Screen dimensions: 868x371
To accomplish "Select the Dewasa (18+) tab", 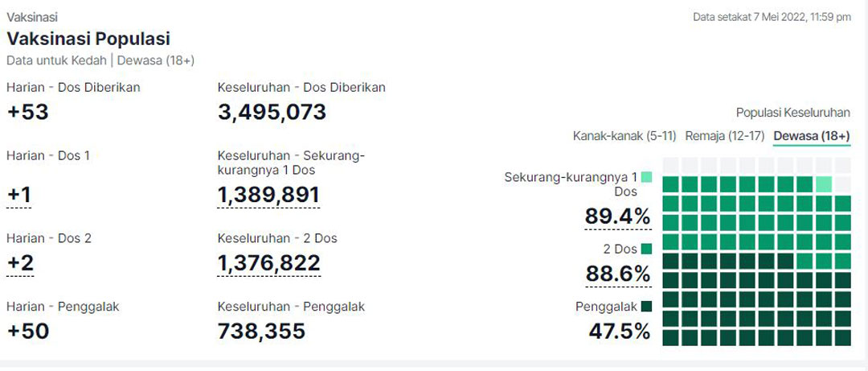I will 812,136.
